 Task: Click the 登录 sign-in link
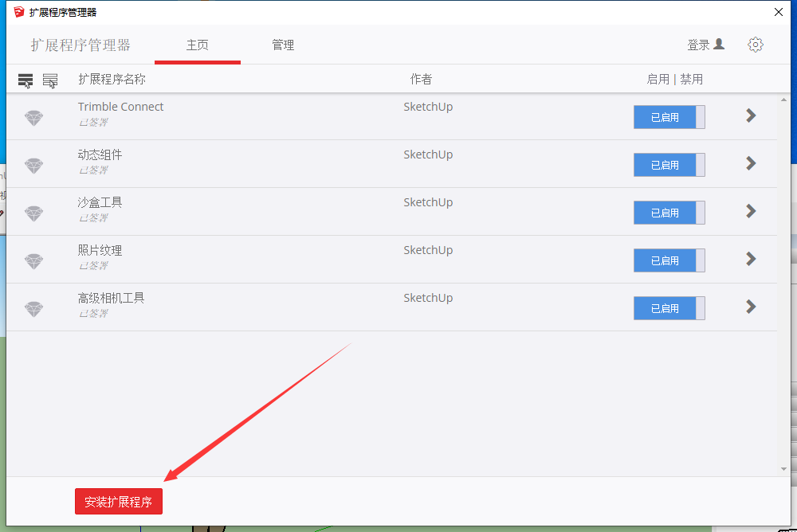click(705, 45)
